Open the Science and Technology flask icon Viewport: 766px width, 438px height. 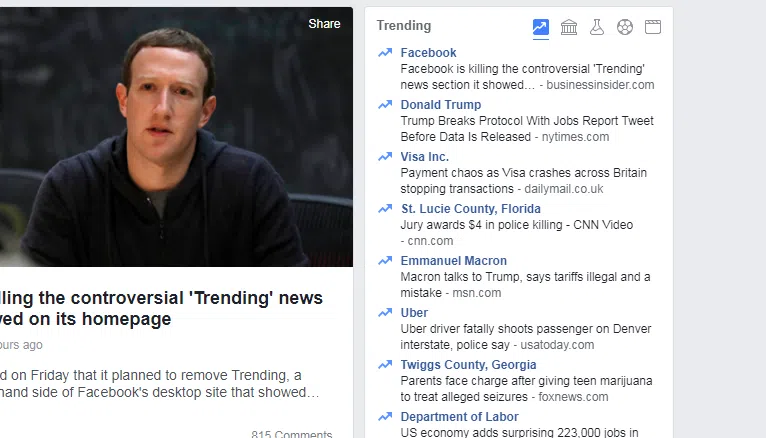pyautogui.click(x=597, y=27)
